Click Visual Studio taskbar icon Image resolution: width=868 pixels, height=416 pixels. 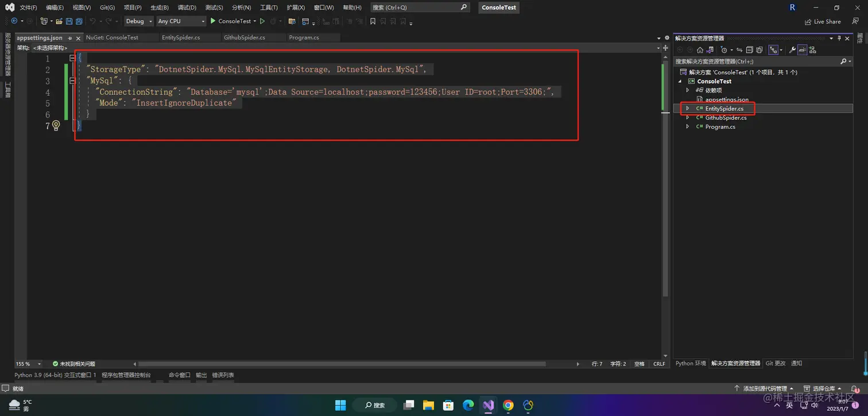[x=489, y=405]
